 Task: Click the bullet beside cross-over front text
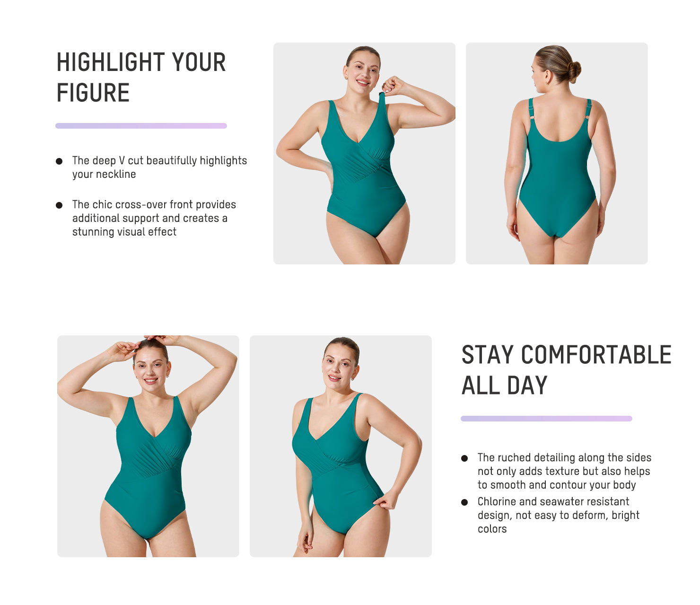pyautogui.click(x=59, y=205)
